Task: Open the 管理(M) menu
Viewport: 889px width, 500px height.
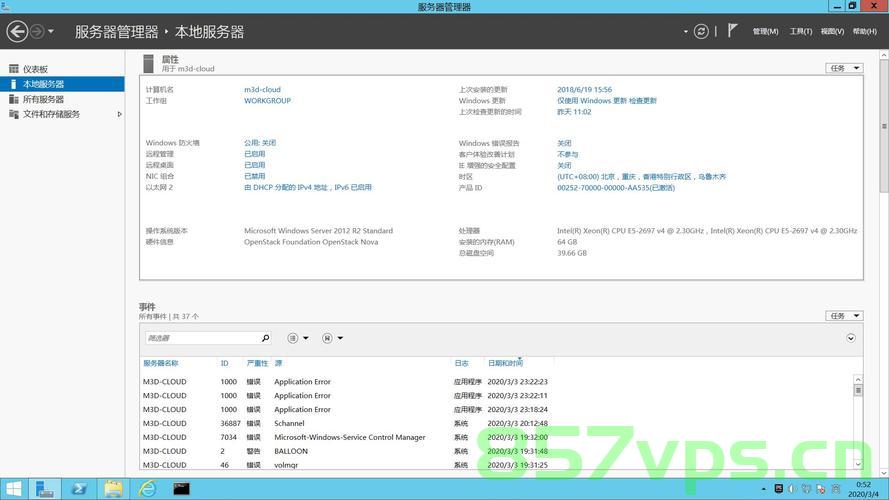Action: coord(765,31)
